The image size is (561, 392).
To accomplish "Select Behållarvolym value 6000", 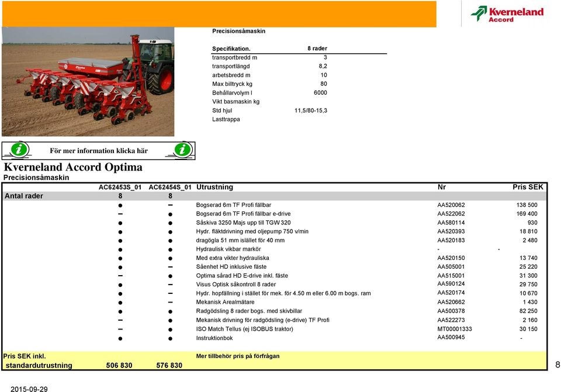I will (x=320, y=93).
